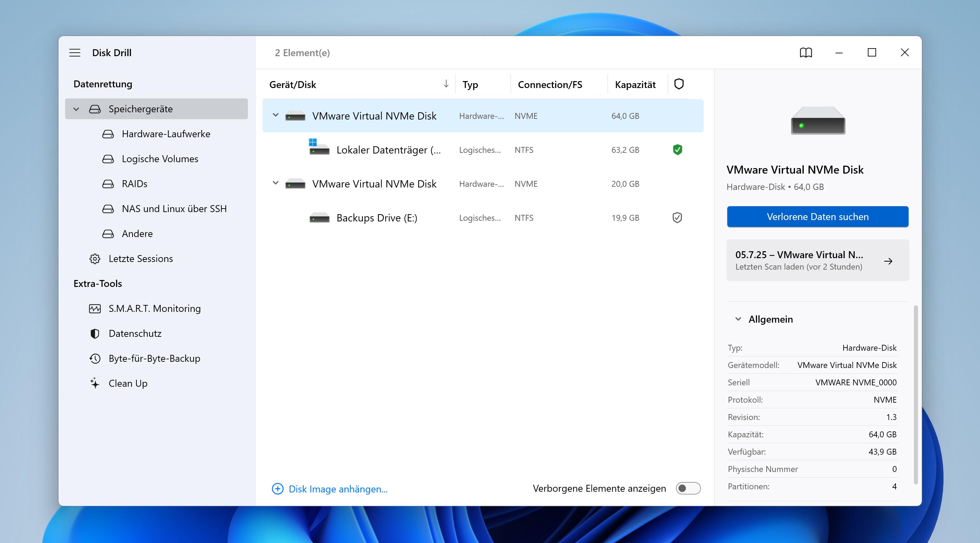This screenshot has width=980, height=543.
Task: Click the 64,0 GB VMware disk icon in list
Action: [x=295, y=116]
